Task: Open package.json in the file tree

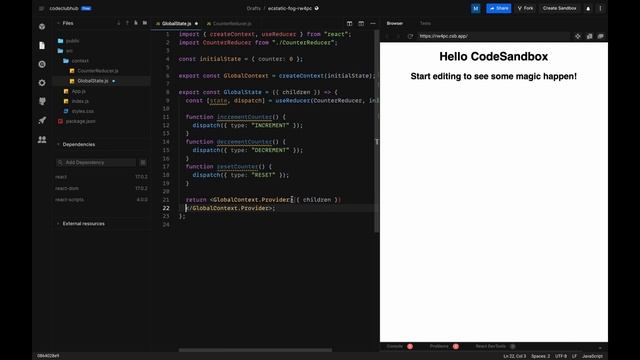Action: tap(80, 121)
